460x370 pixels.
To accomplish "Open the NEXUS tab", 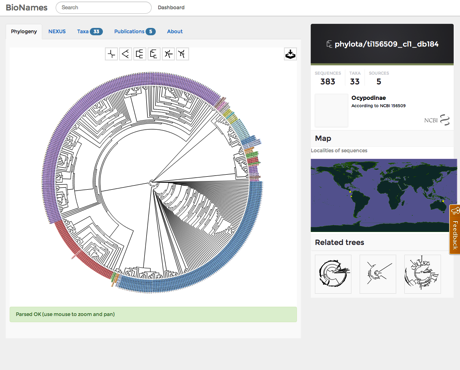I will (x=57, y=31).
